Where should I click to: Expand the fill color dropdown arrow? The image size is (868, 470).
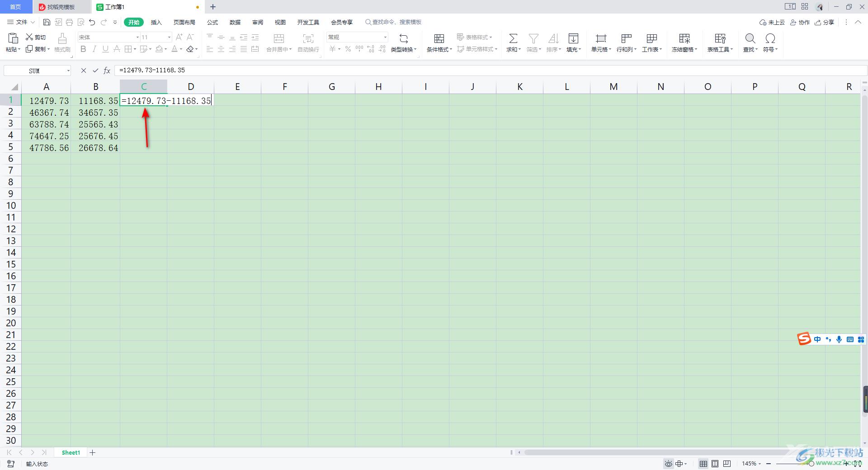[x=166, y=49]
